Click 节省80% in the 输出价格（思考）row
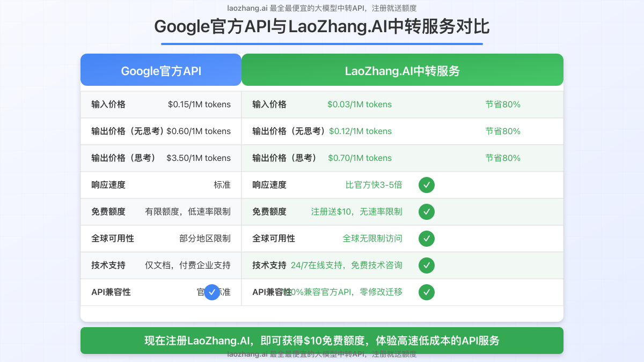The image size is (644, 362). click(x=503, y=158)
